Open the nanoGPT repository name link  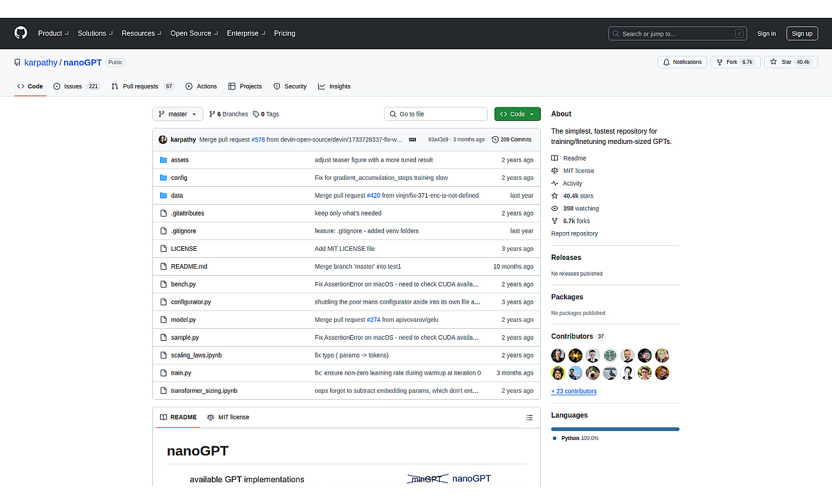coord(83,63)
